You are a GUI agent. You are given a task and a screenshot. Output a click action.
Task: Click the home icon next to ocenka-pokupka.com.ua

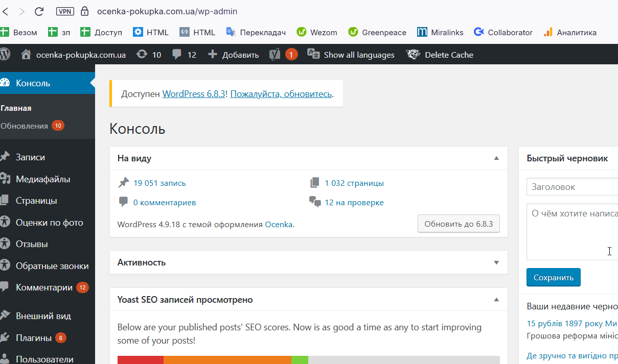[27, 54]
